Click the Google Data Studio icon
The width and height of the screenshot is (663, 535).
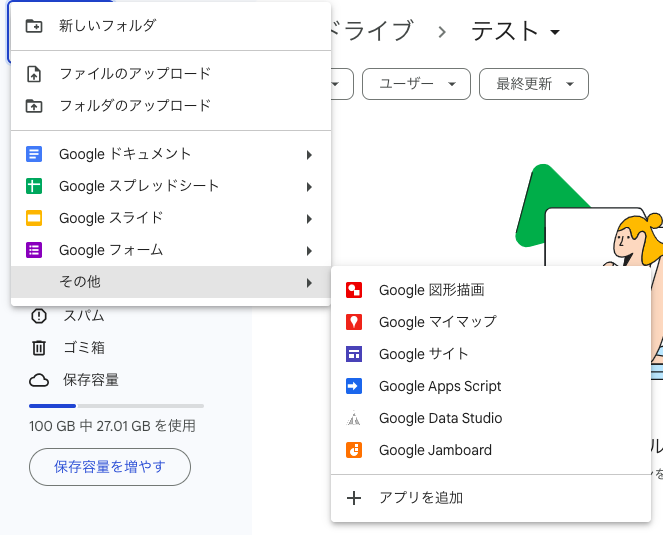click(354, 418)
